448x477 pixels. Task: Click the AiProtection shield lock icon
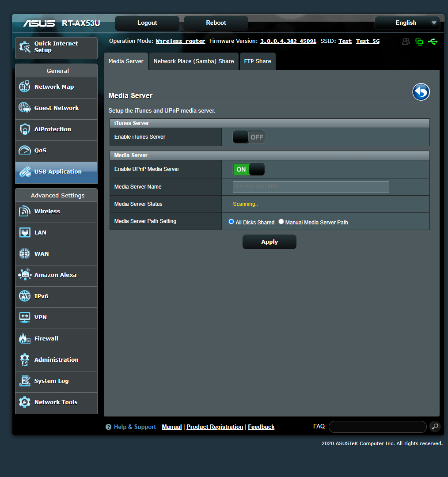[x=25, y=129]
